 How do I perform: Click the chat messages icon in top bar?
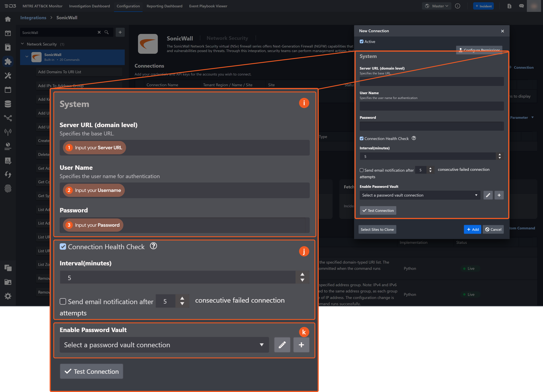pyautogui.click(x=521, y=6)
